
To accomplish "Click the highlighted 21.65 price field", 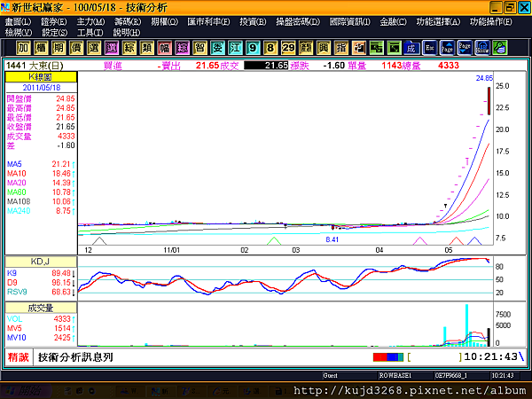I will tap(266, 65).
